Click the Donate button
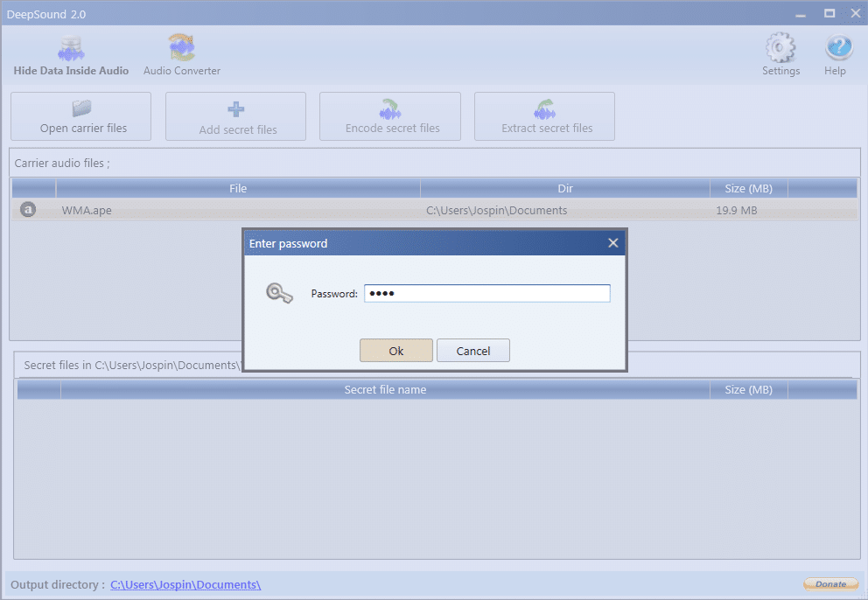Screen dimensions: 868x600 (x=829, y=583)
